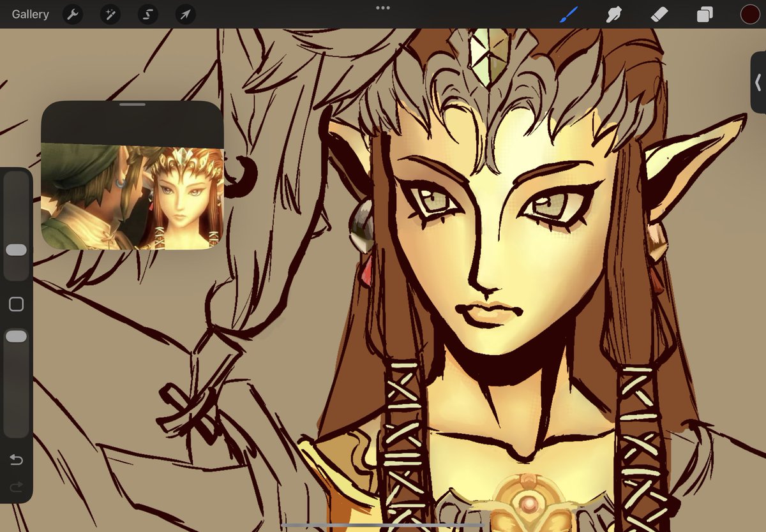Undo the last stroke
This screenshot has height=532, width=766.
16,460
